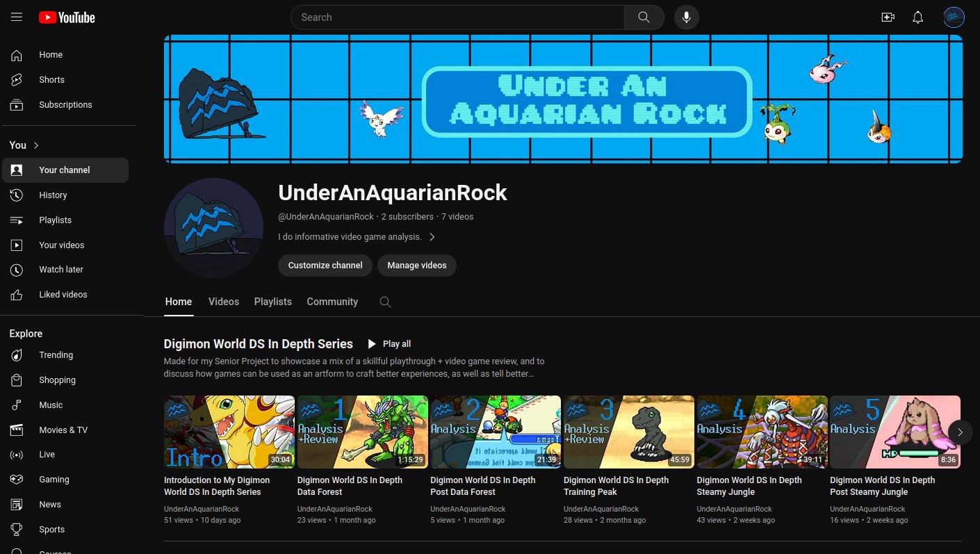Open Subscriptions from the sidebar
Viewport: 980px width, 554px height.
65,105
